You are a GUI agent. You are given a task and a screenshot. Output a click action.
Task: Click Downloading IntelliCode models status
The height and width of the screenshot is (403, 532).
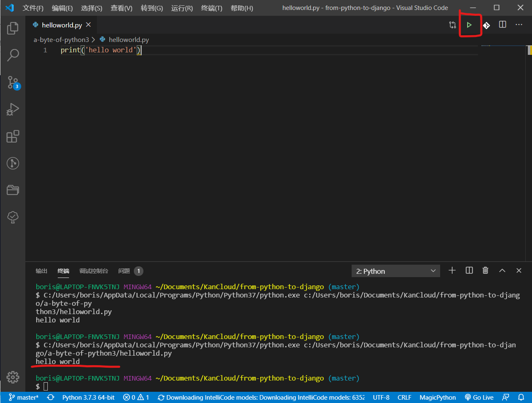point(261,398)
